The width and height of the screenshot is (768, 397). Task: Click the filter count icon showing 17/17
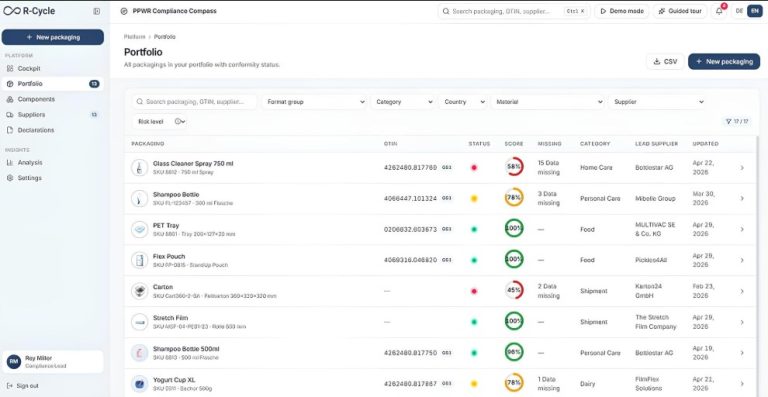pos(737,121)
